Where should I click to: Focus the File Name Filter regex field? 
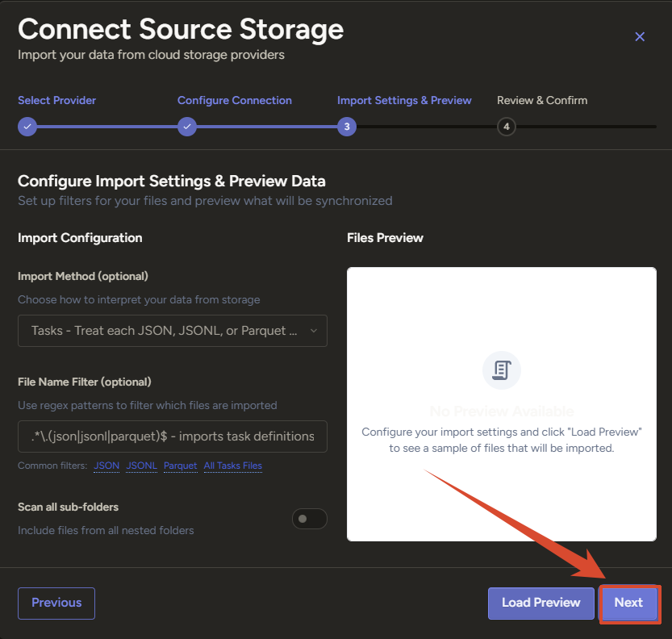(173, 436)
